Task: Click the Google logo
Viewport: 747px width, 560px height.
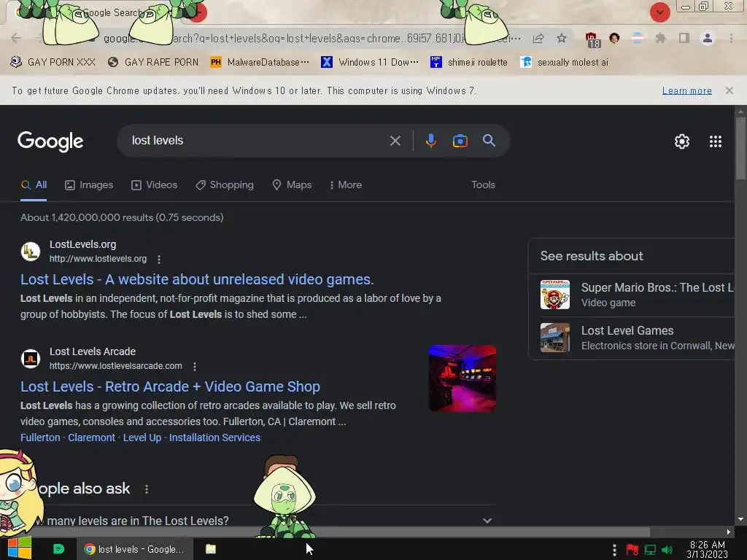Action: pyautogui.click(x=50, y=141)
